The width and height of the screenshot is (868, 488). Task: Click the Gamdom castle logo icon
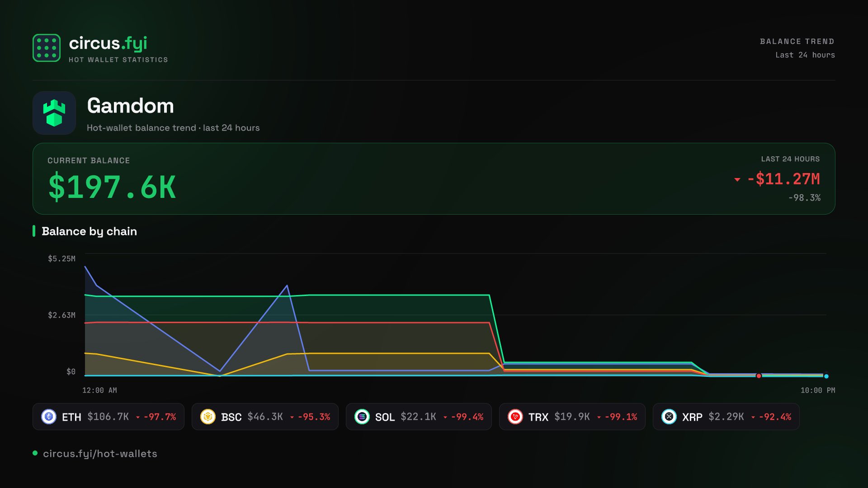(54, 113)
